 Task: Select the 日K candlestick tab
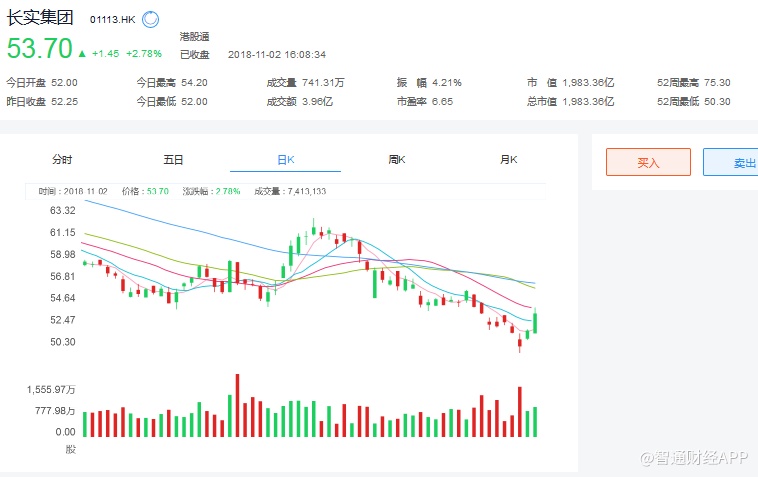[285, 160]
